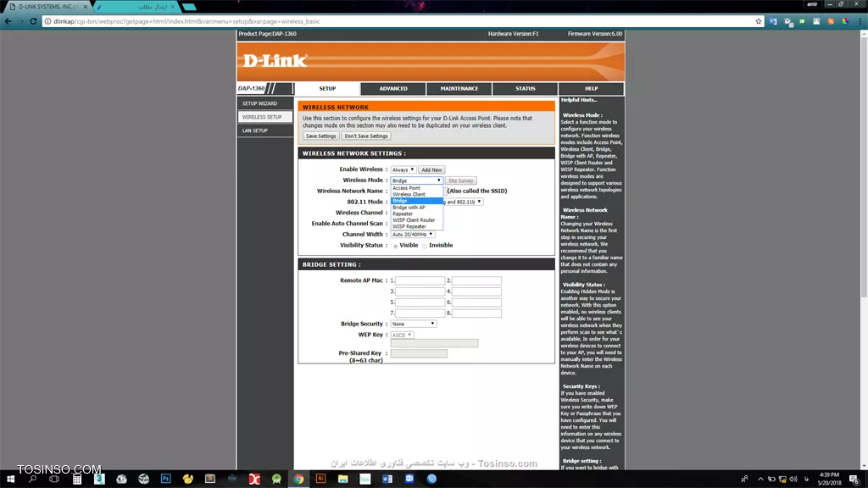Click the browser back arrow

point(8,21)
